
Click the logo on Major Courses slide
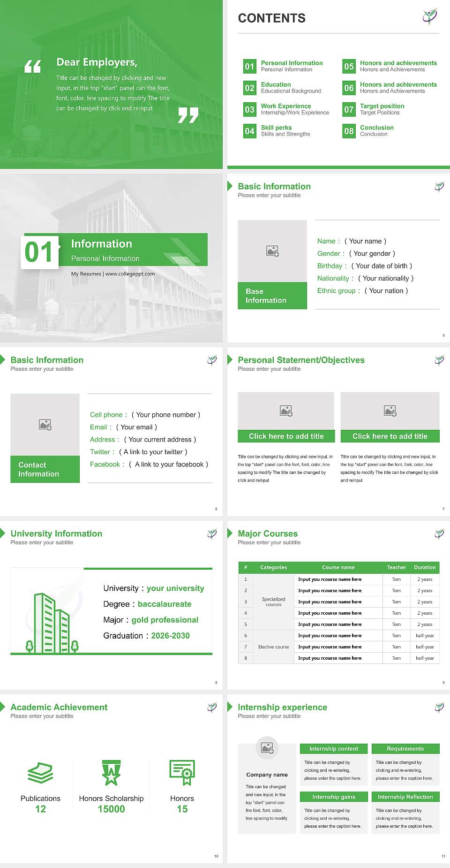point(439,533)
